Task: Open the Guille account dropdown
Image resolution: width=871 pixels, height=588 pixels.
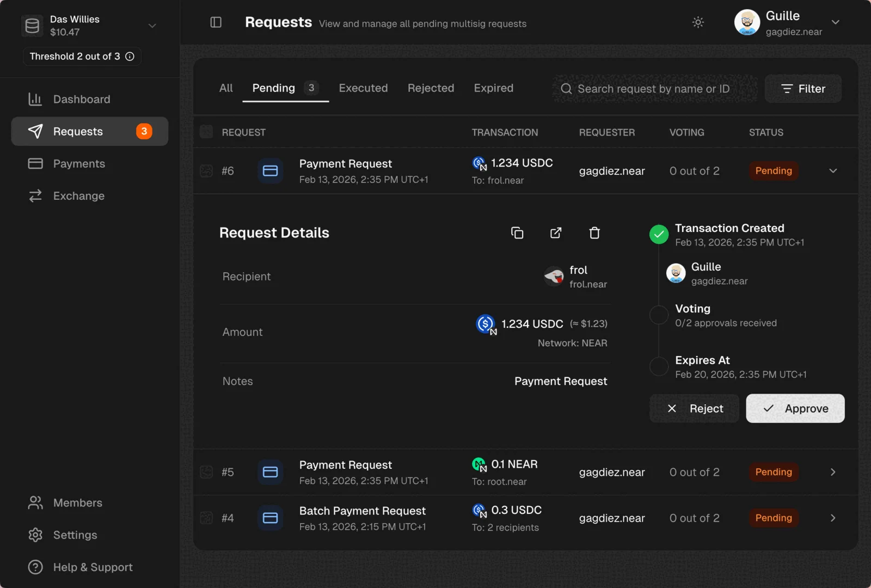Action: [835, 22]
